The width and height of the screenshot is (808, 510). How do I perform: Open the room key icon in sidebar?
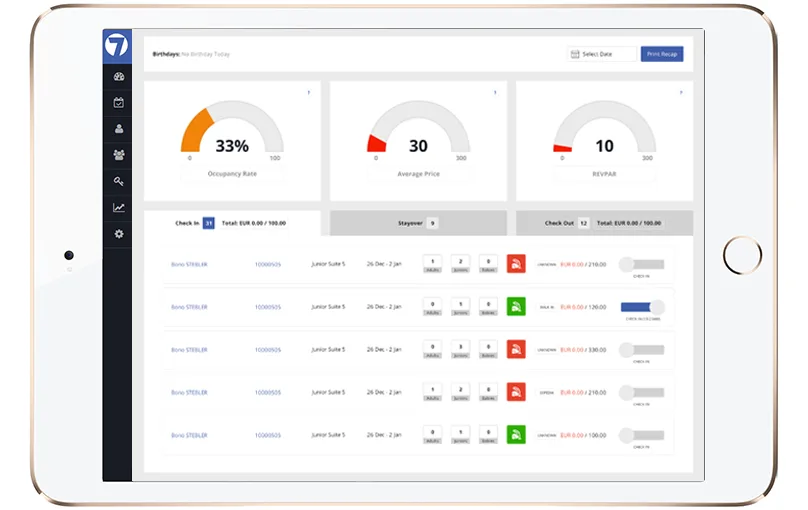pyautogui.click(x=119, y=181)
